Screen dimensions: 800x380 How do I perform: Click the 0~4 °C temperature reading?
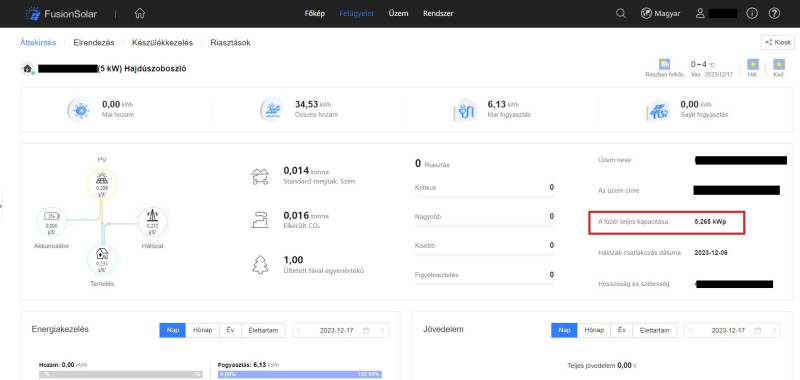point(703,64)
